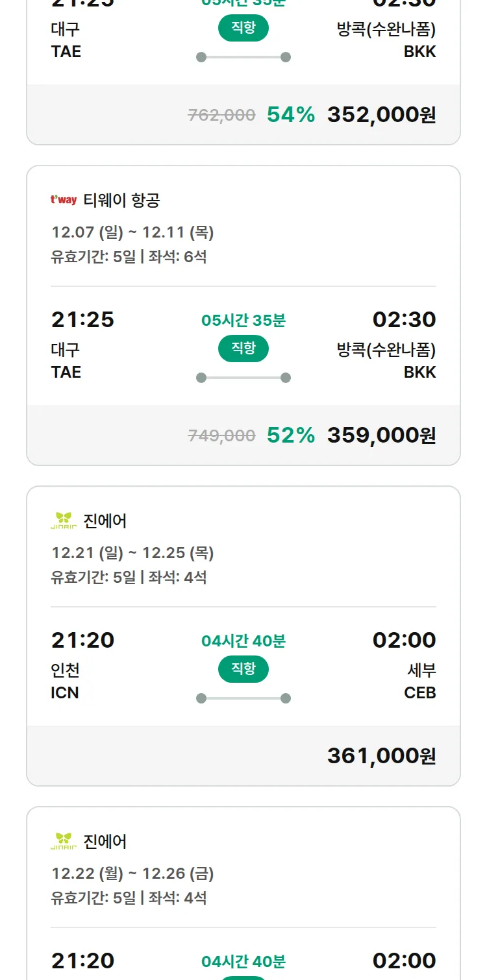Tap the 세부 CEB destination
This screenshot has height=980, width=487.
pos(420,681)
